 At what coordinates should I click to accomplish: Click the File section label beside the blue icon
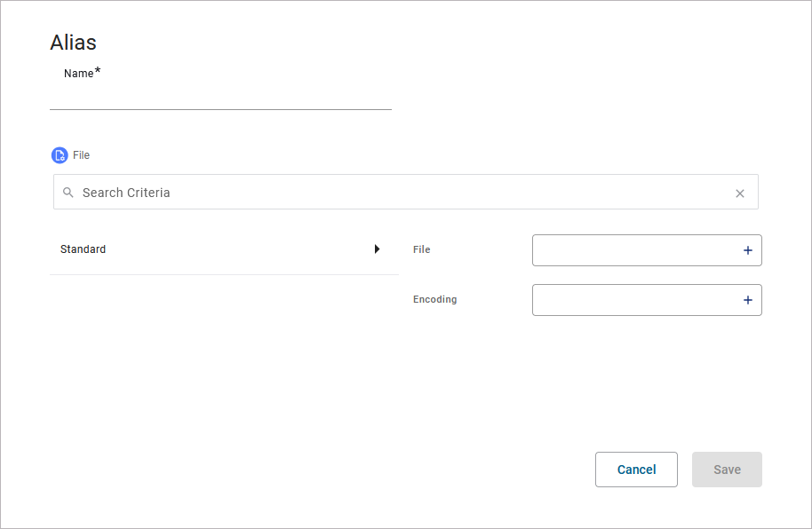coord(82,155)
